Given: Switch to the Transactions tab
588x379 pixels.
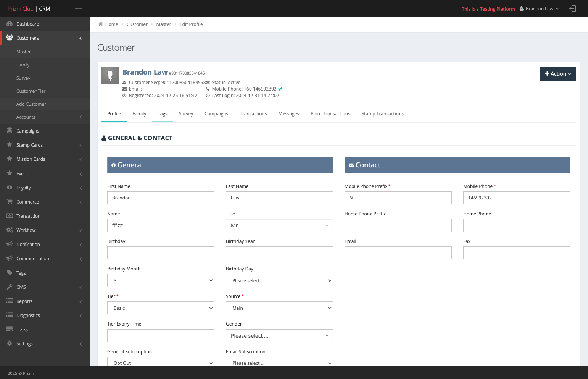Looking at the screenshot, I should tap(253, 114).
